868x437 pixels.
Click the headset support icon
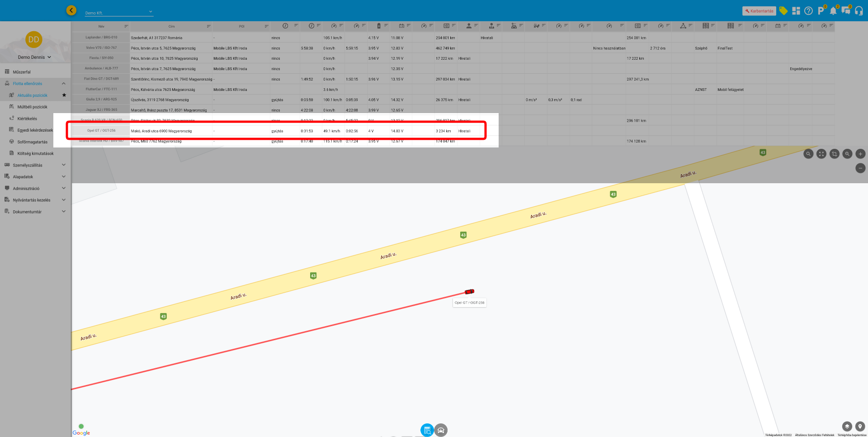[859, 11]
